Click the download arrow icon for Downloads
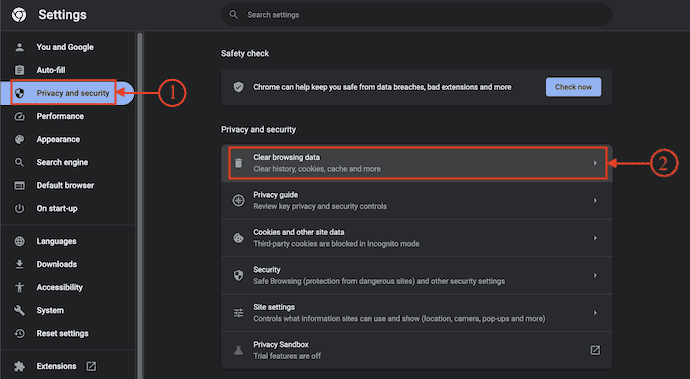The image size is (690, 379). [x=19, y=264]
